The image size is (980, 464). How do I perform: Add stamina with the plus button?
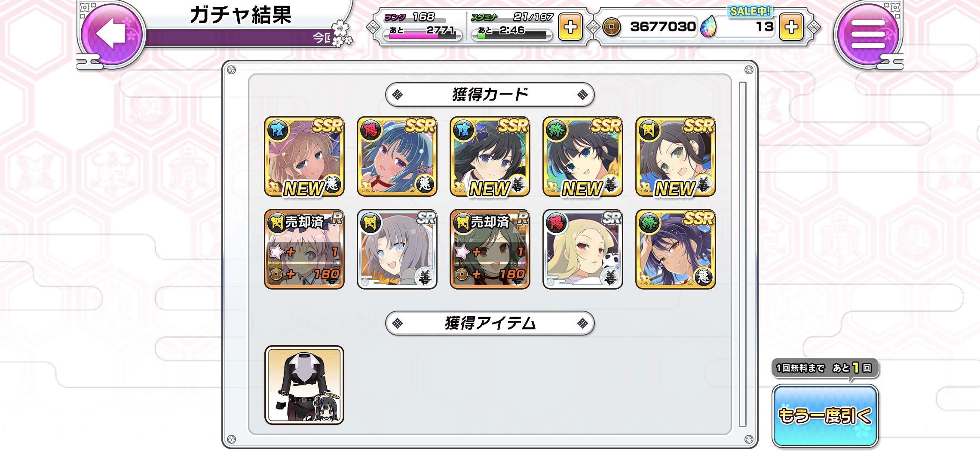[570, 27]
